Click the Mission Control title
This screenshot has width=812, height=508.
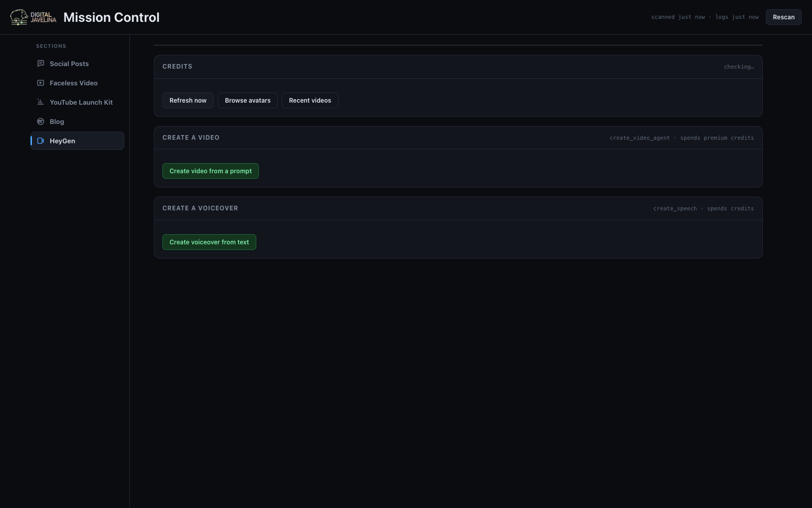tap(112, 17)
